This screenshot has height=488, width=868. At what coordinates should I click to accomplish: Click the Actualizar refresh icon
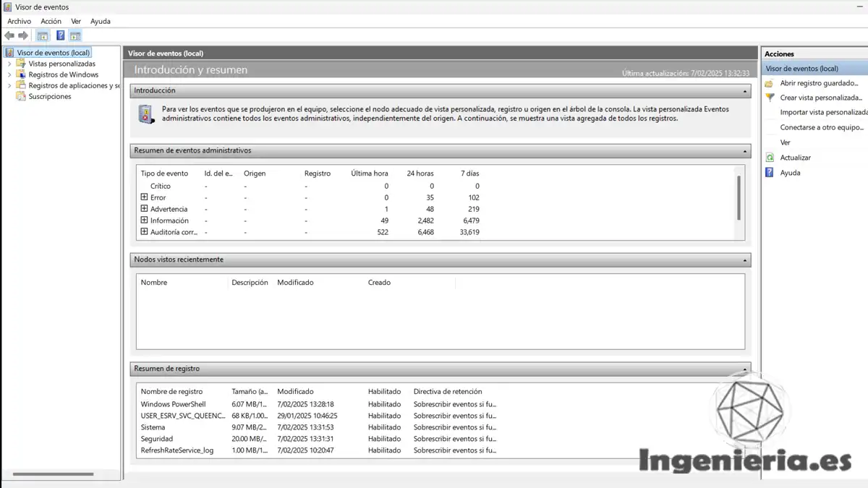click(770, 158)
